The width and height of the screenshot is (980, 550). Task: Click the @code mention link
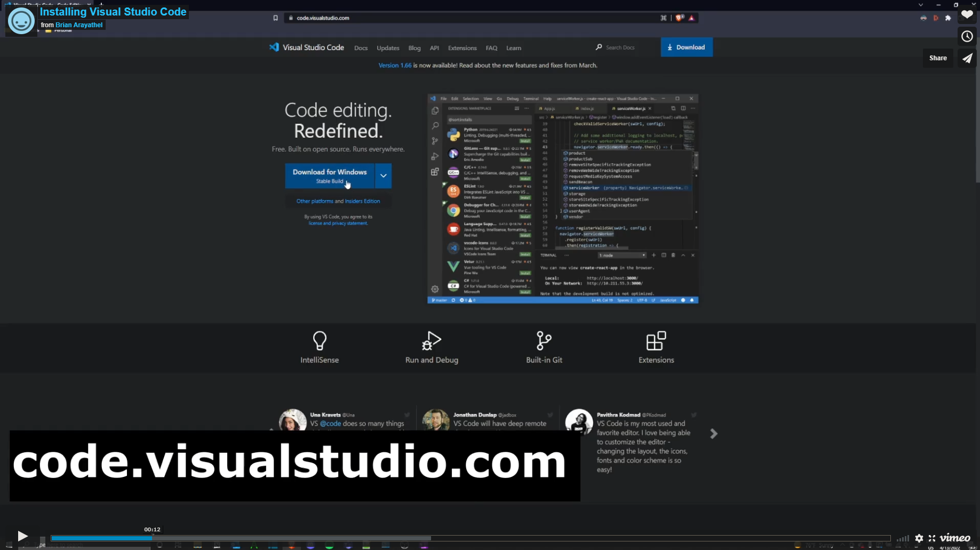click(x=330, y=424)
